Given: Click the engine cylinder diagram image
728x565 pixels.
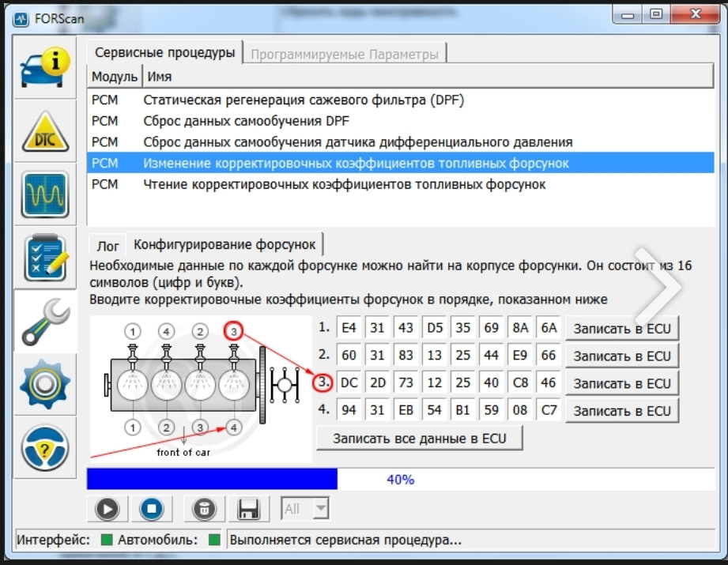Looking at the screenshot, I should point(201,389).
